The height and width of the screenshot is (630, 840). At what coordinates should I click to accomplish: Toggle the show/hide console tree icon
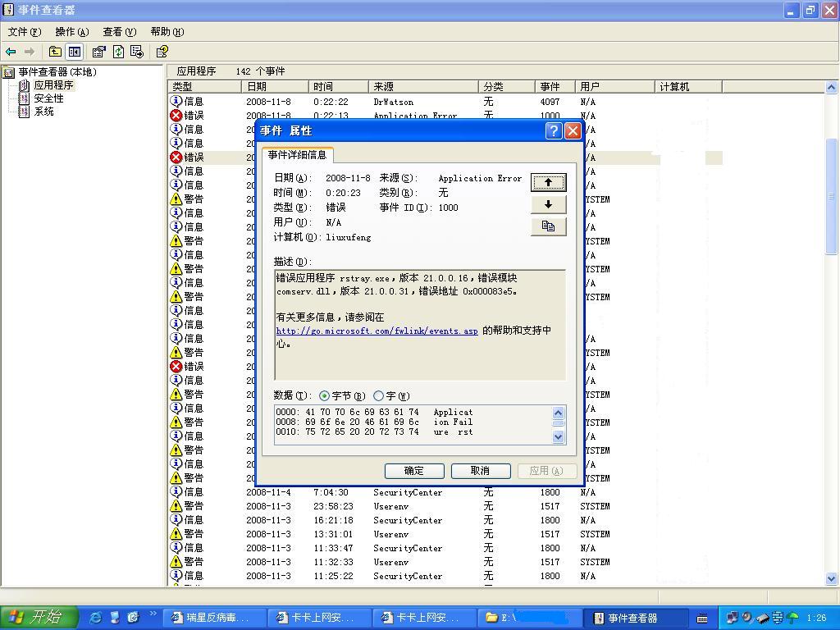click(x=75, y=52)
